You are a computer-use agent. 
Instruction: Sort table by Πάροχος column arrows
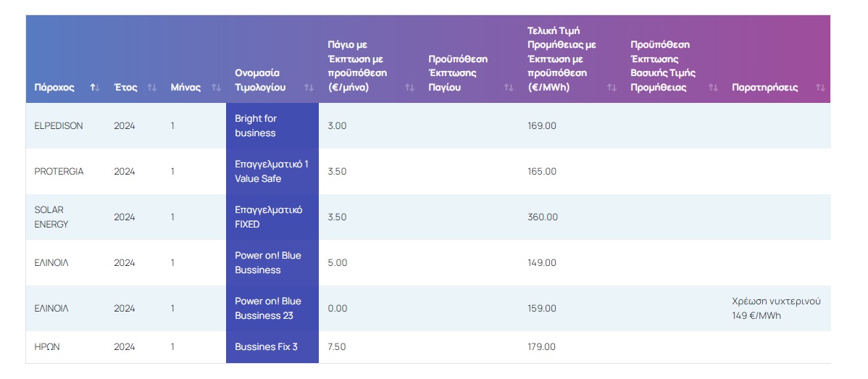(x=95, y=88)
